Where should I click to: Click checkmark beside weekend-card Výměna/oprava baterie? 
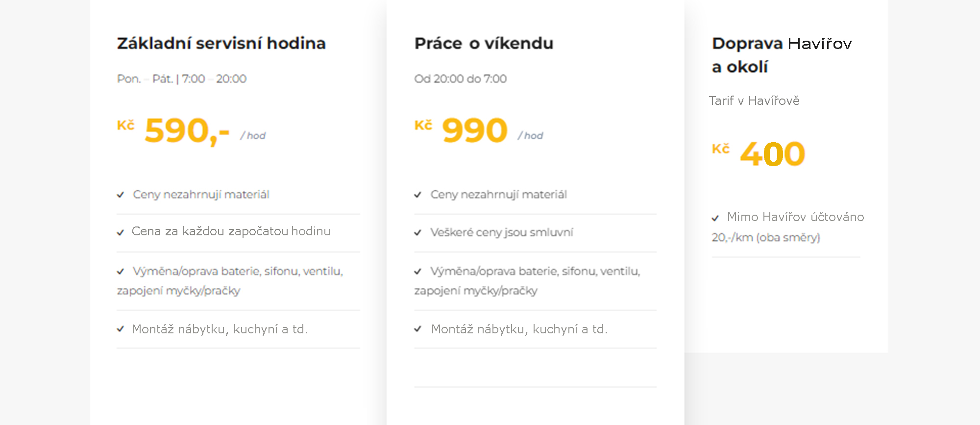(x=418, y=271)
